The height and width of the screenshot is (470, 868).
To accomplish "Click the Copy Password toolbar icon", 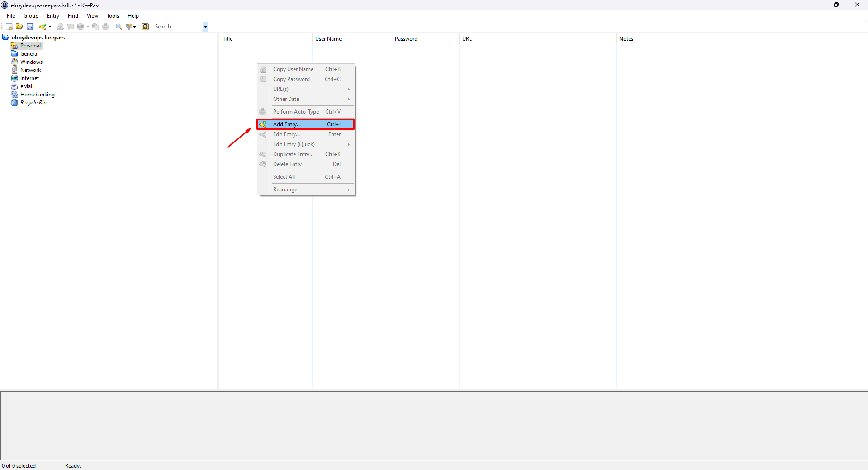I will [x=71, y=27].
